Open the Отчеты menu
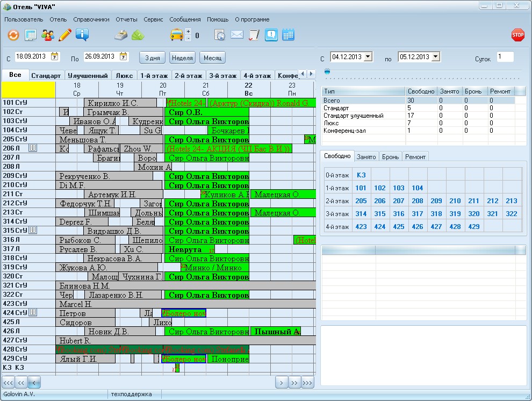Viewport: 532px width, 401px height. click(x=126, y=19)
